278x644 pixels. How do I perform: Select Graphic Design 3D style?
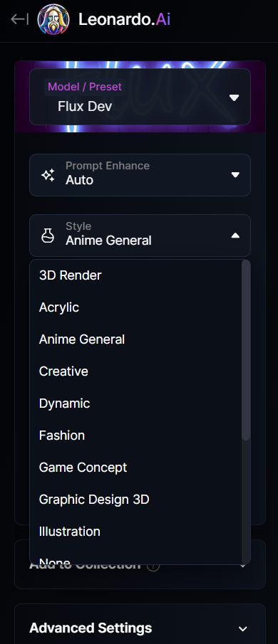pyautogui.click(x=135, y=500)
